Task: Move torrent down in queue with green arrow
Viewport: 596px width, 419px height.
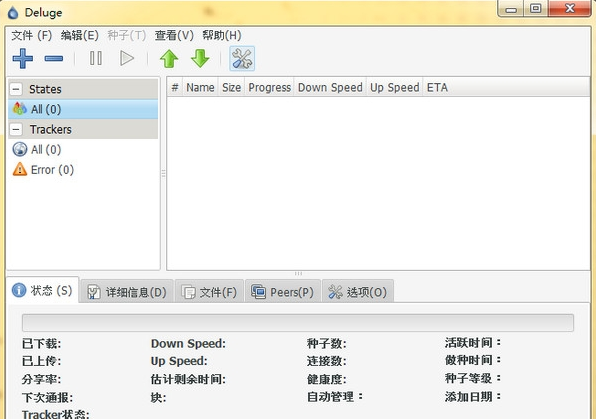Action: click(200, 59)
